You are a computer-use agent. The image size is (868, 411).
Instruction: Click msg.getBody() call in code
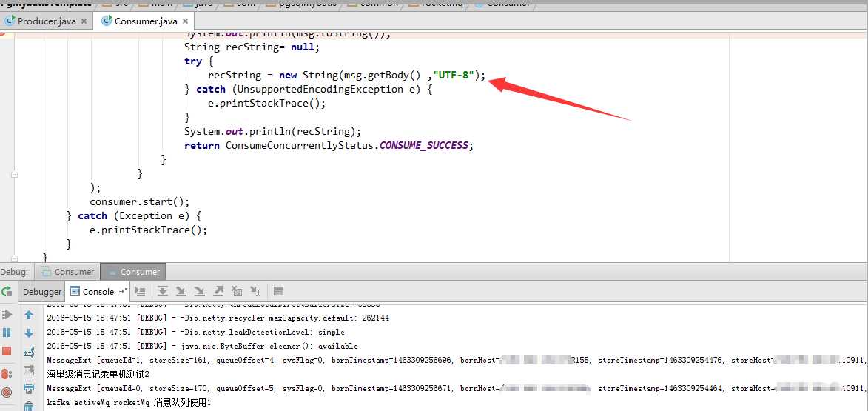click(382, 75)
